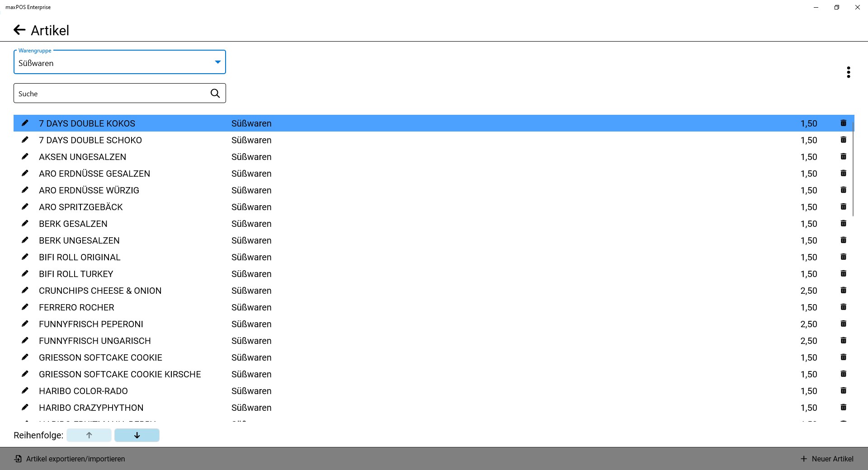868x470 pixels.
Task: Click the CRUNCHIPS CHEESE & ONION name
Action: [x=100, y=291]
